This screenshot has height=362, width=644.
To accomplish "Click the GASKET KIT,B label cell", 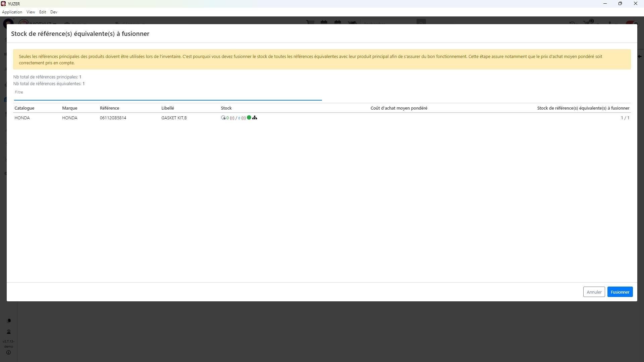I will coord(174,118).
